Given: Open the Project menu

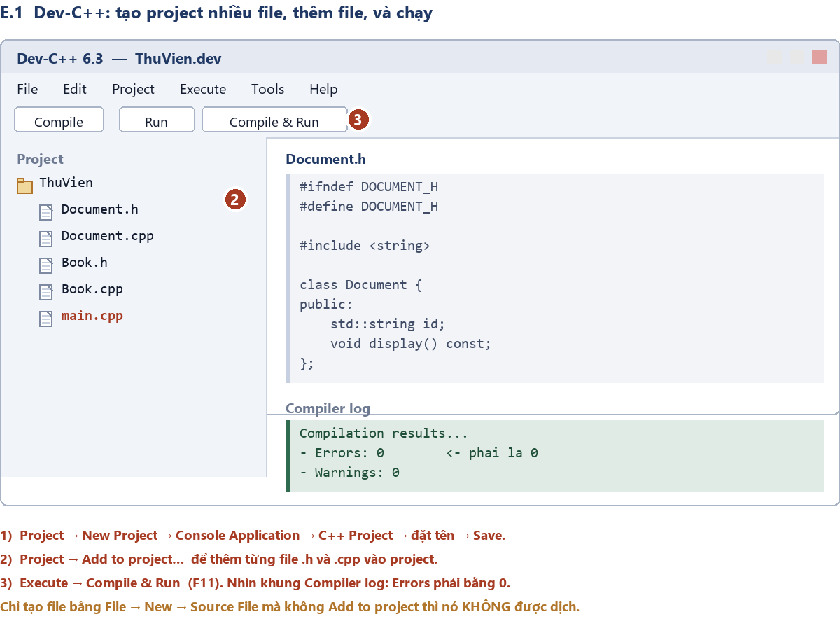Looking at the screenshot, I should [x=133, y=89].
